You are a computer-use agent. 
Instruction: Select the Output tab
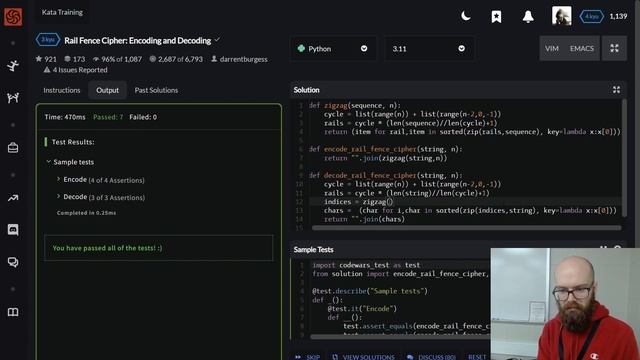pyautogui.click(x=107, y=90)
